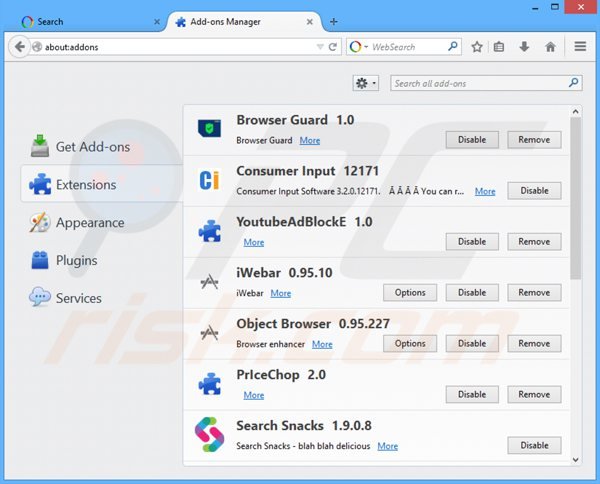Image resolution: width=600 pixels, height=484 pixels.
Task: Reload the page with the refresh icon
Action: tap(333, 47)
